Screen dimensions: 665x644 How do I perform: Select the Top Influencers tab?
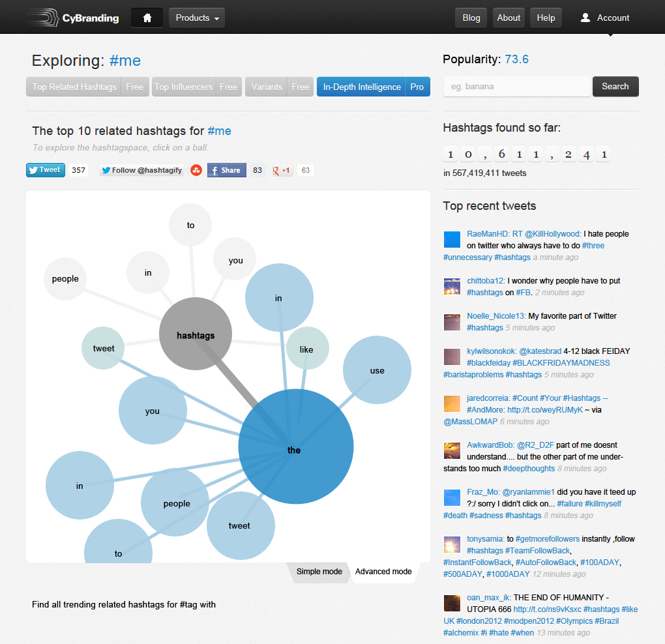184,87
